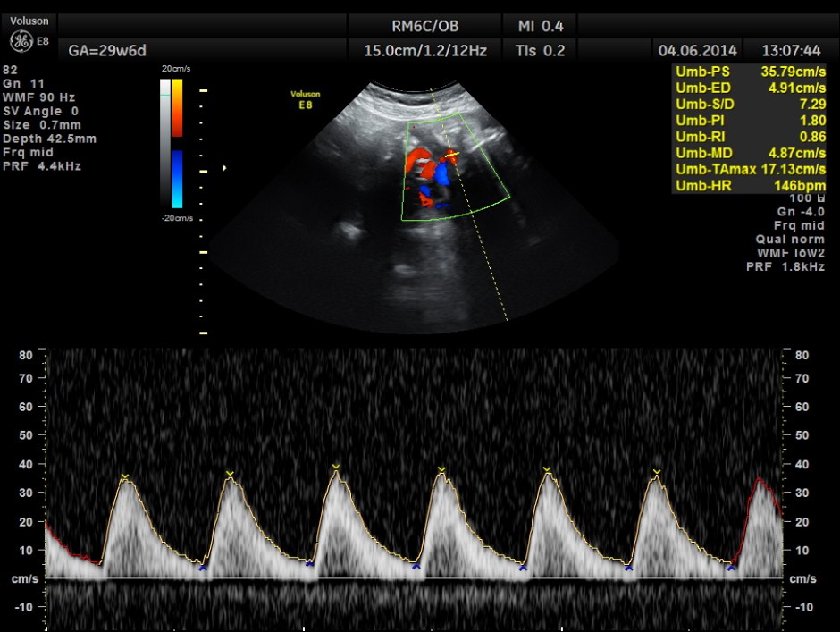Click the GA=29w6d gestational age field

pyautogui.click(x=107, y=51)
